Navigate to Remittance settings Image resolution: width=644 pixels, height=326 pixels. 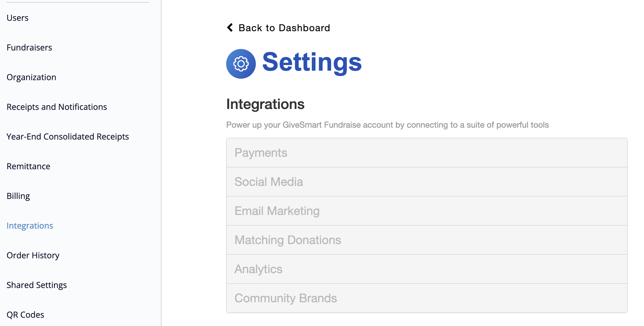tap(28, 166)
